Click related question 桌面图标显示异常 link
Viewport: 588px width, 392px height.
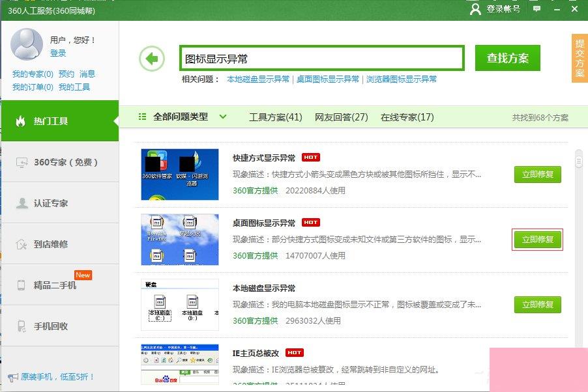[x=328, y=79]
